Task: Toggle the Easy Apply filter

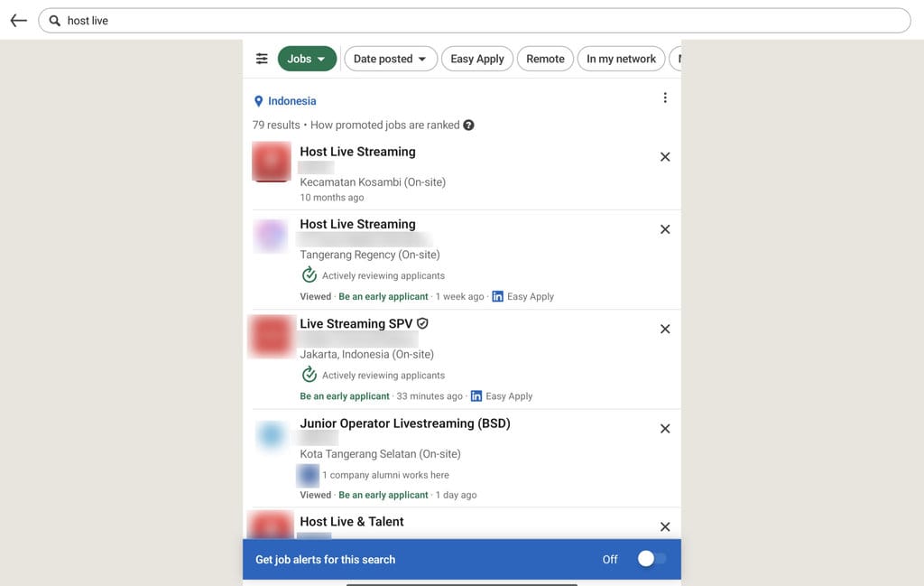Action: click(x=476, y=59)
